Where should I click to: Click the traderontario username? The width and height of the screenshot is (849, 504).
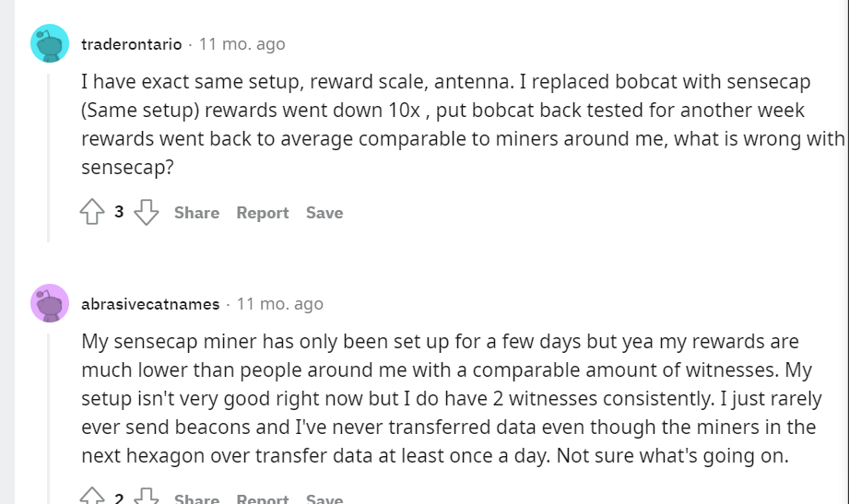click(x=132, y=44)
